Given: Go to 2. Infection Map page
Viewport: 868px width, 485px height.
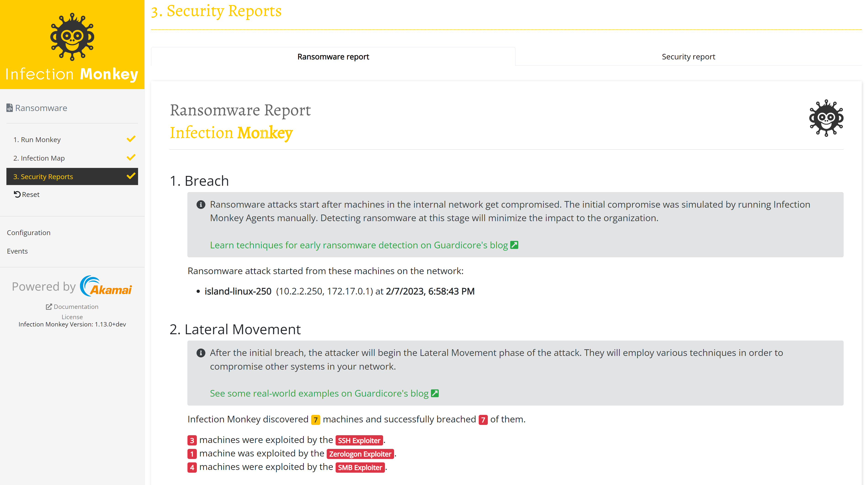Looking at the screenshot, I should 39,158.
